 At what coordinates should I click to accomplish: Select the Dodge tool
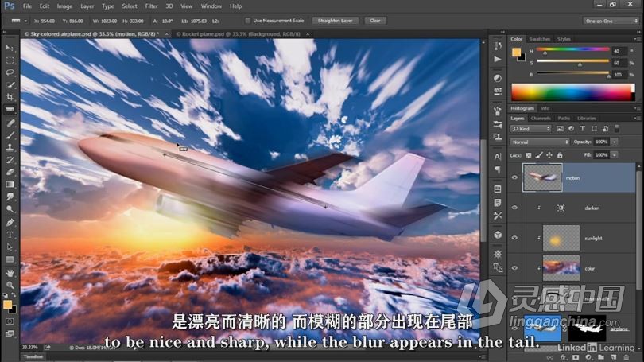pyautogui.click(x=10, y=209)
